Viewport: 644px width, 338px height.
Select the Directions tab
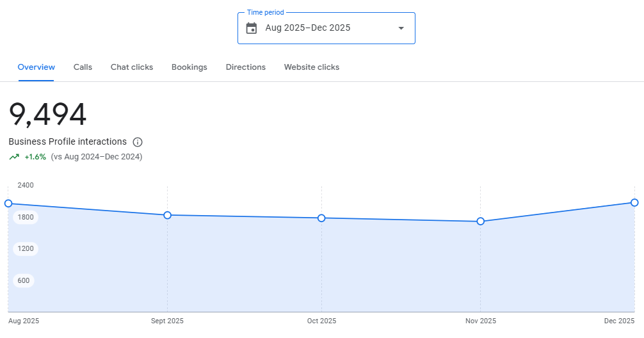pos(246,67)
